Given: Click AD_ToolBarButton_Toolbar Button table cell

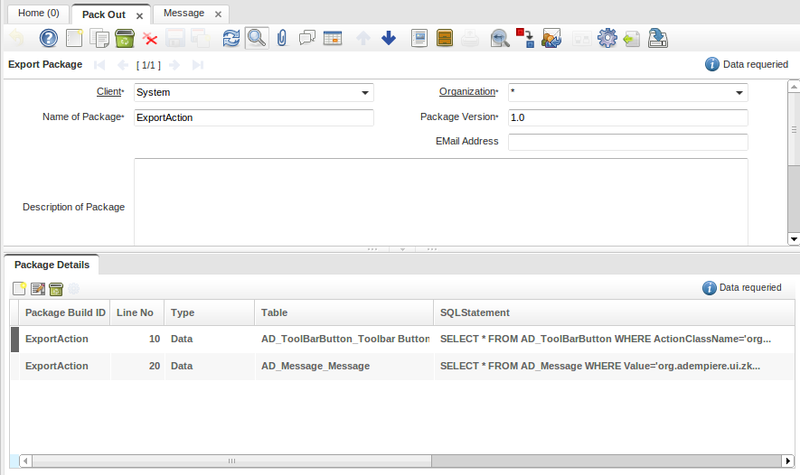Looking at the screenshot, I should click(x=345, y=339).
